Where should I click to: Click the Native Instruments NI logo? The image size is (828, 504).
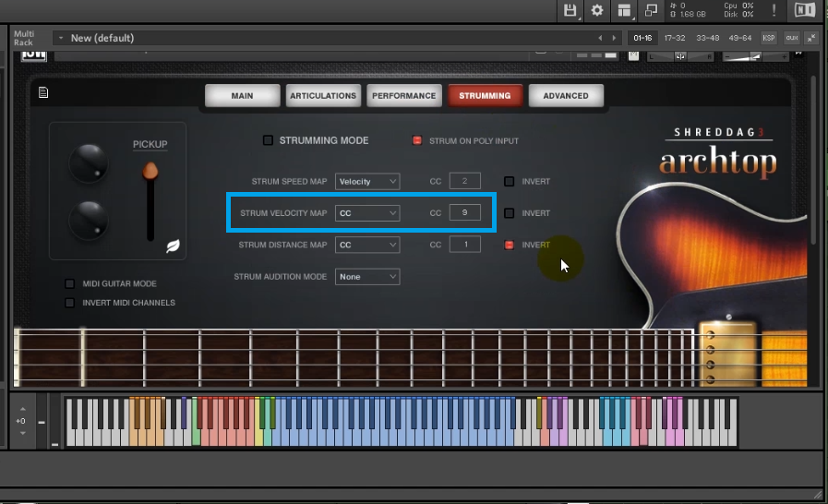click(805, 10)
